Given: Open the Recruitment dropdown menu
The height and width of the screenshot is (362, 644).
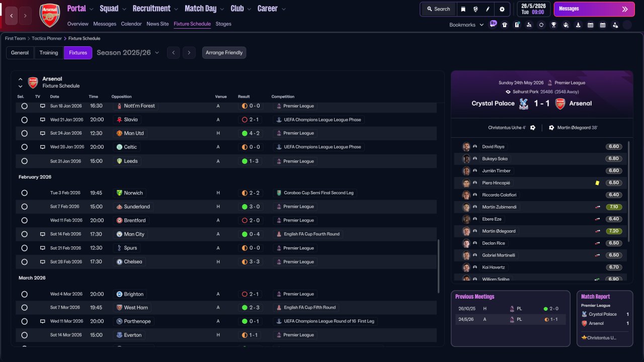Looking at the screenshot, I should click(155, 9).
